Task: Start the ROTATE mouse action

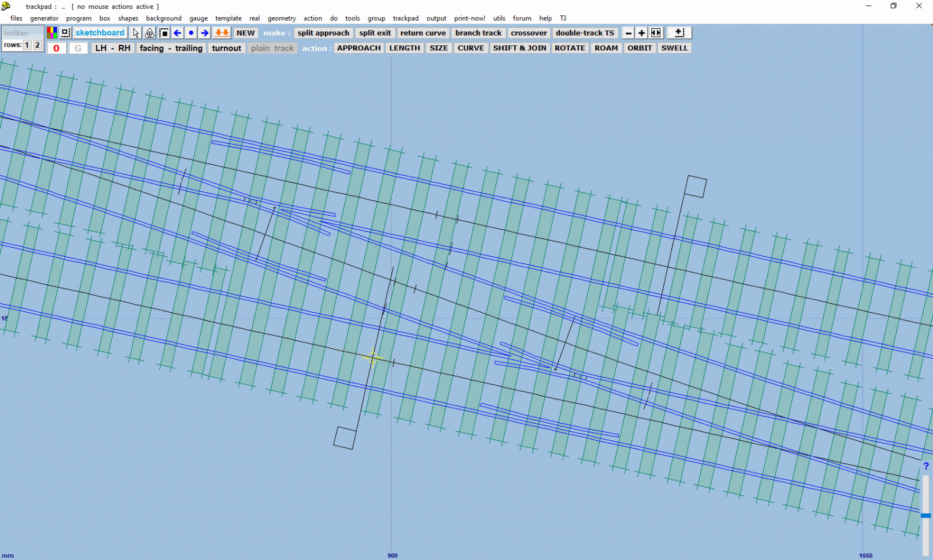Action: coord(570,48)
